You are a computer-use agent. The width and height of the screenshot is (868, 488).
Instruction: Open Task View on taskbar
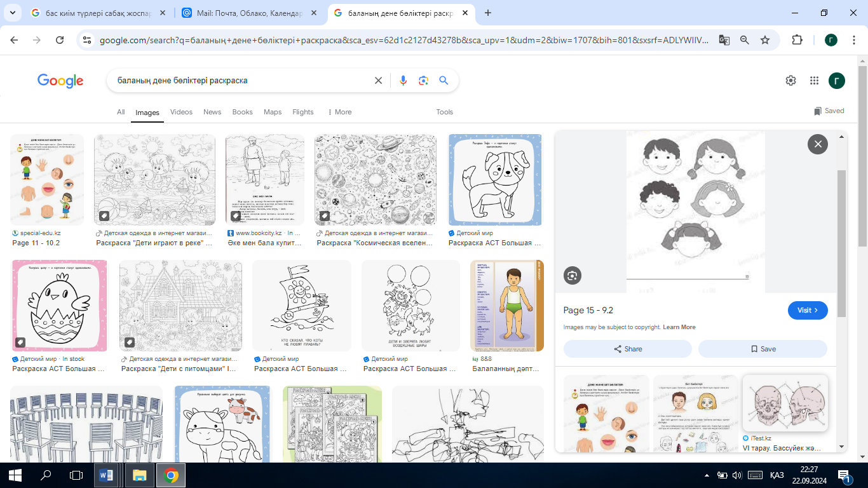click(76, 475)
